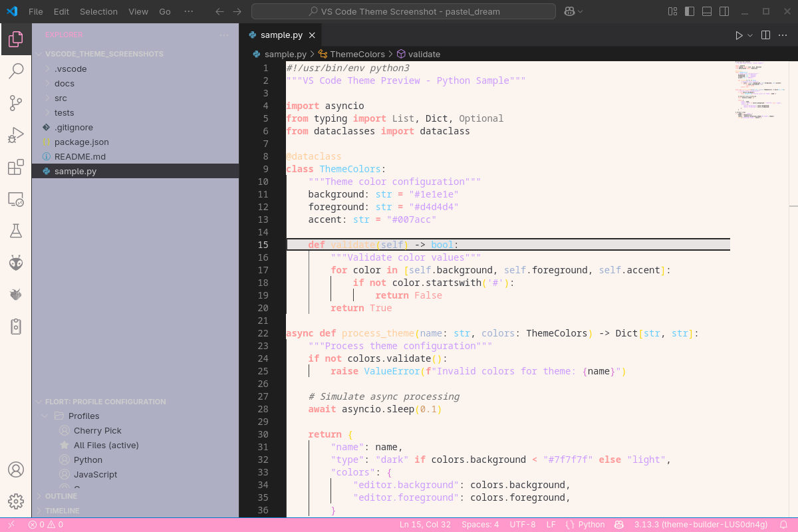Open the Edit menu
The width and height of the screenshot is (798, 532).
[x=61, y=11]
